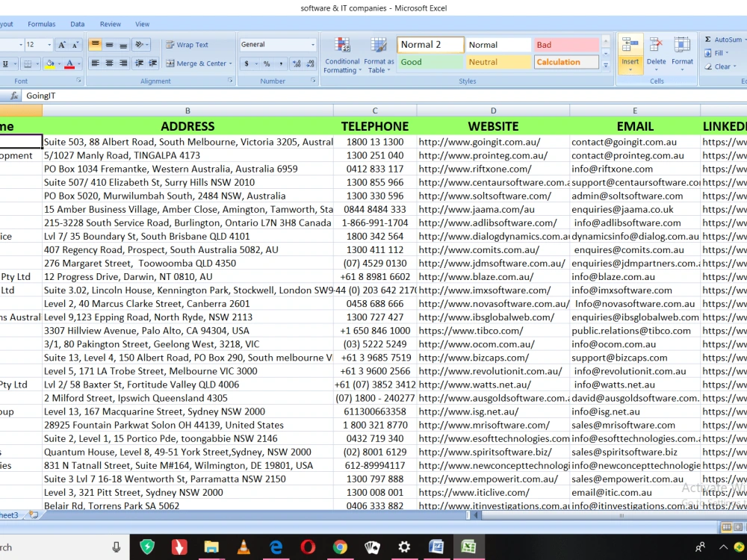Increase font size with Grow Font
The image size is (747, 560).
click(x=61, y=45)
